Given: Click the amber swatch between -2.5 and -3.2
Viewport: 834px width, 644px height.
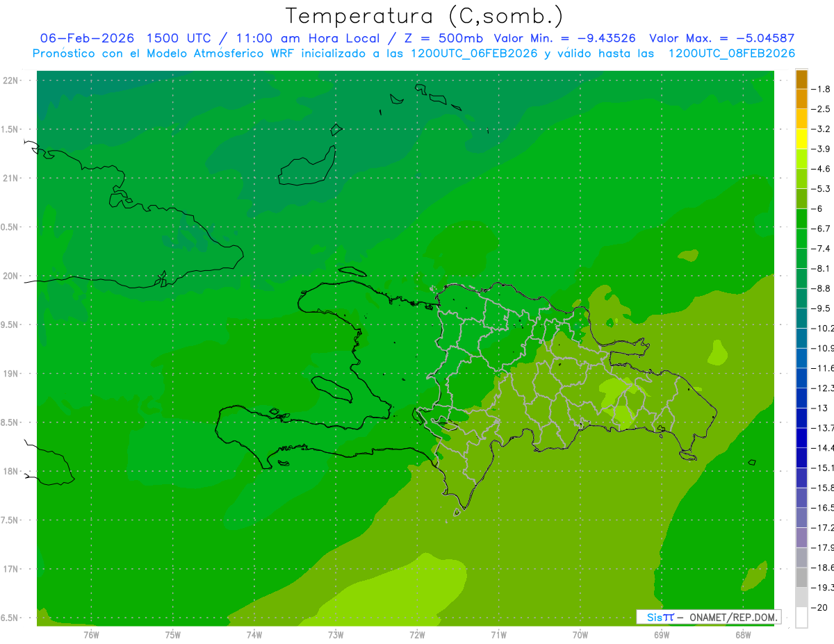Looking at the screenshot, I should pos(801,119).
